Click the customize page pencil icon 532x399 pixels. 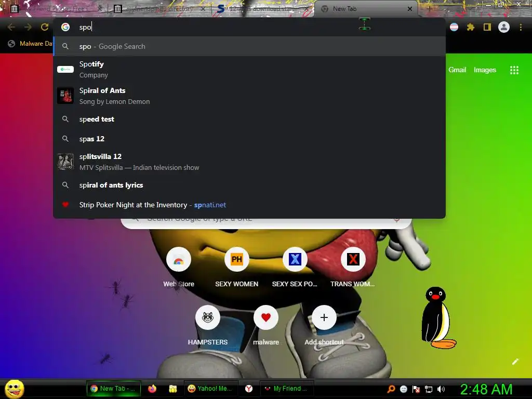515,362
